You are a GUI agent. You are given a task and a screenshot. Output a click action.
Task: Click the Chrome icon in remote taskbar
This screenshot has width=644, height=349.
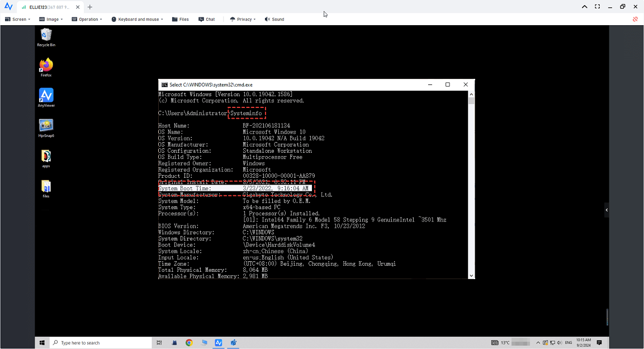(189, 342)
